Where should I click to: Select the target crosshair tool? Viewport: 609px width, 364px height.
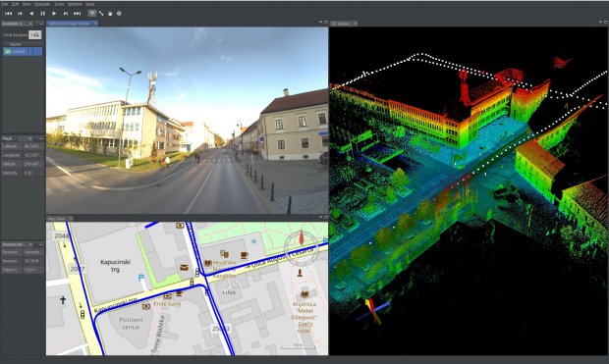pos(119,14)
